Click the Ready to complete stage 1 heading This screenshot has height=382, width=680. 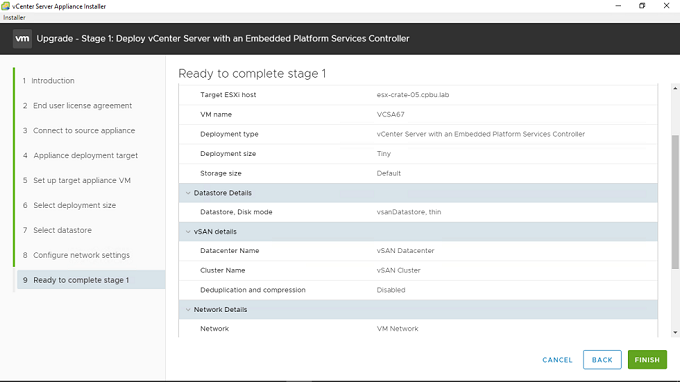pos(252,74)
